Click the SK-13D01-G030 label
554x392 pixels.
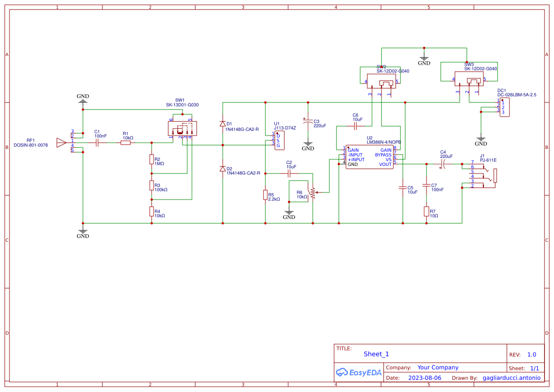pos(182,105)
